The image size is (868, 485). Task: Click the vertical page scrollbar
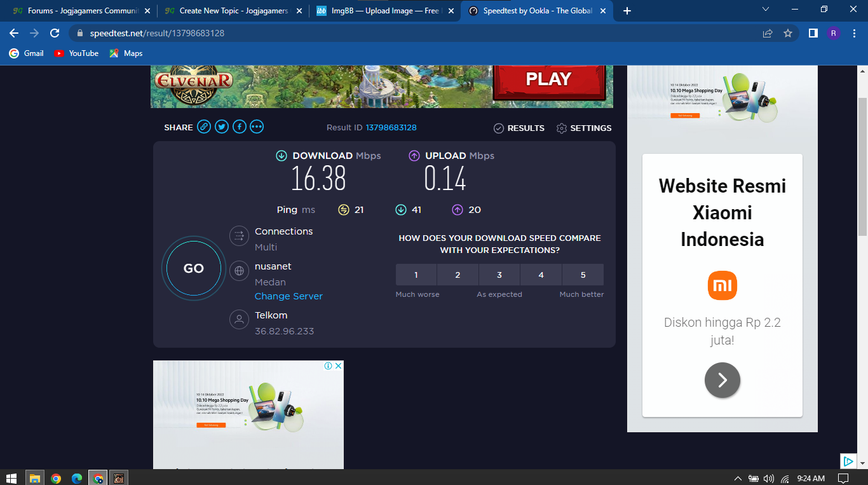[x=863, y=167]
